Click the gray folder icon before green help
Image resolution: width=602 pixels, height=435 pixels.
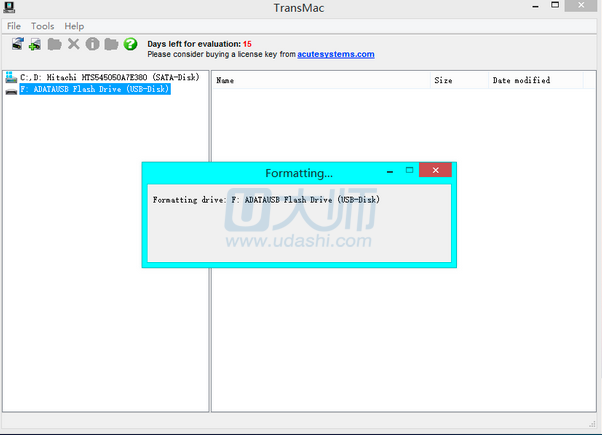[x=111, y=45]
